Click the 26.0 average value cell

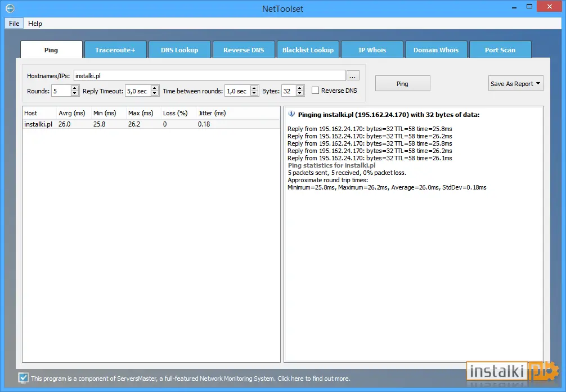coord(65,124)
